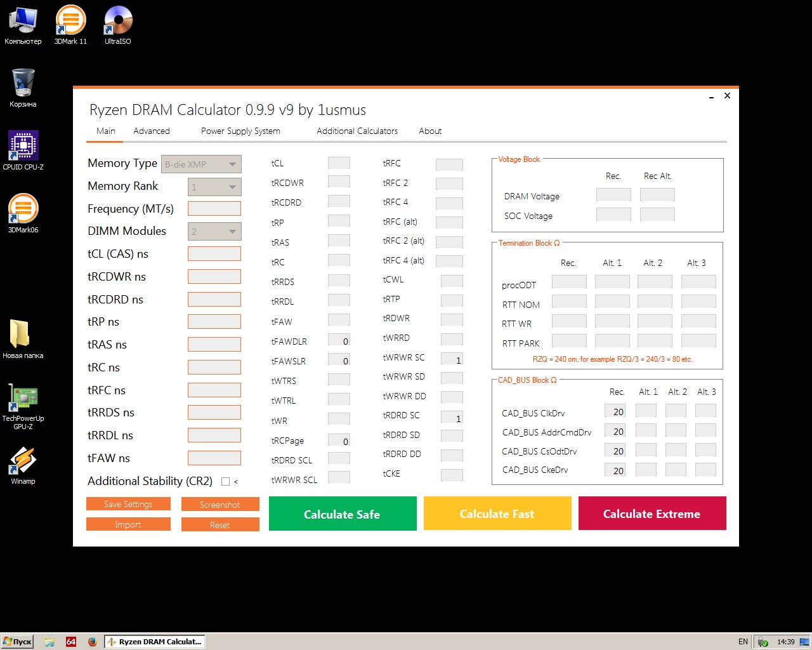The width and height of the screenshot is (812, 650).
Task: Click the CAD_BUS ClkDrv Rec. value
Action: [615, 411]
